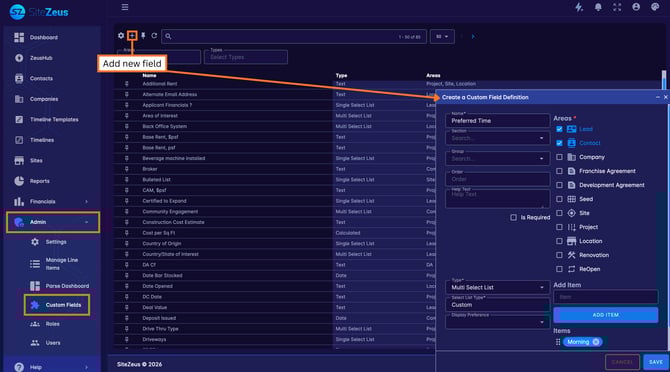670x372 pixels.
Task: Click the grid settings gear icon
Action: pos(121,36)
